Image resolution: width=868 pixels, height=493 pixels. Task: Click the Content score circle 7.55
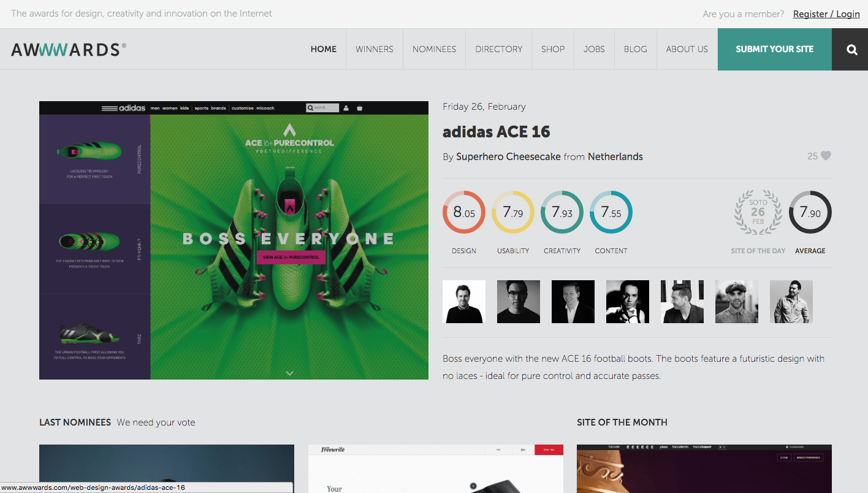[x=611, y=212]
